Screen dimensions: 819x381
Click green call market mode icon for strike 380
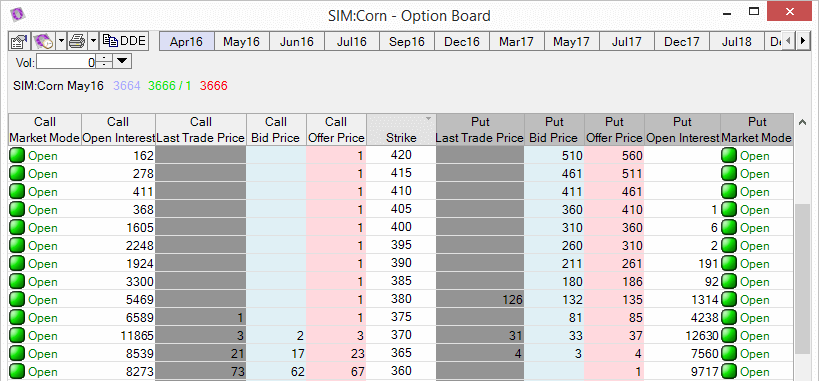(x=18, y=299)
